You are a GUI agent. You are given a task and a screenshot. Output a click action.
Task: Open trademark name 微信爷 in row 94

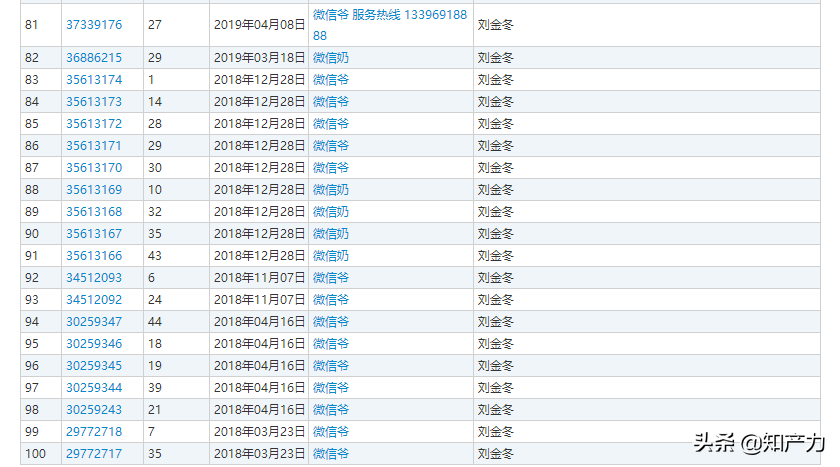point(331,321)
